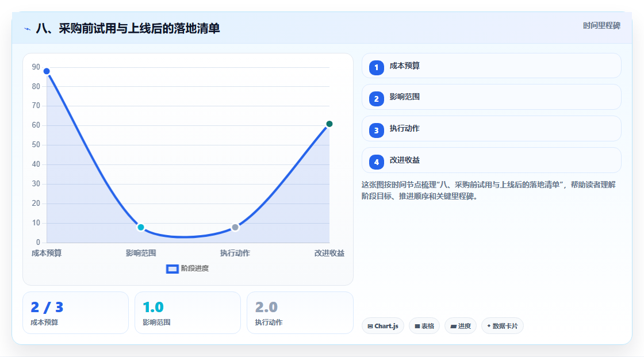Select the 成本预算 timeline item
Image resolution: width=644 pixels, height=357 pixels.
[x=491, y=66]
